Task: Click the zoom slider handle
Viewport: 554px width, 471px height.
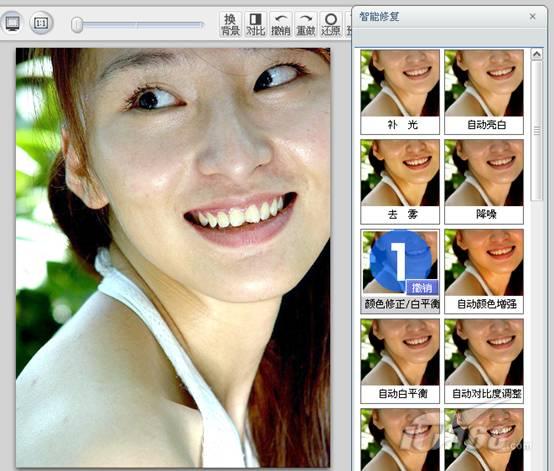Action: 77,25
